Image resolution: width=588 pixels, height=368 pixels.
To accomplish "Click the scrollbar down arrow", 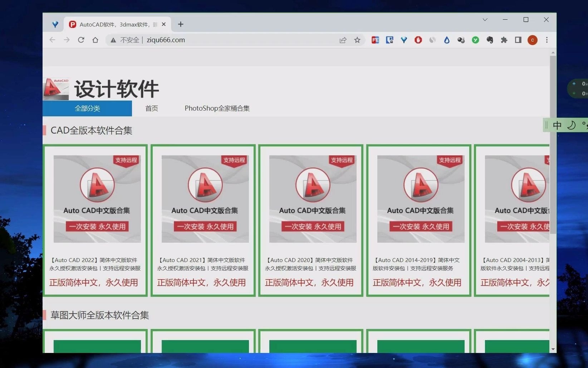I will 553,349.
